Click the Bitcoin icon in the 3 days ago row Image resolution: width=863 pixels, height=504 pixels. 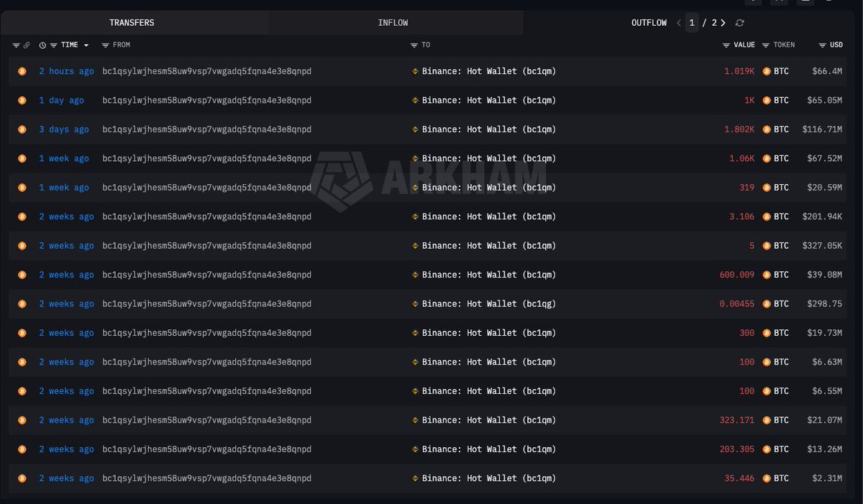(22, 129)
